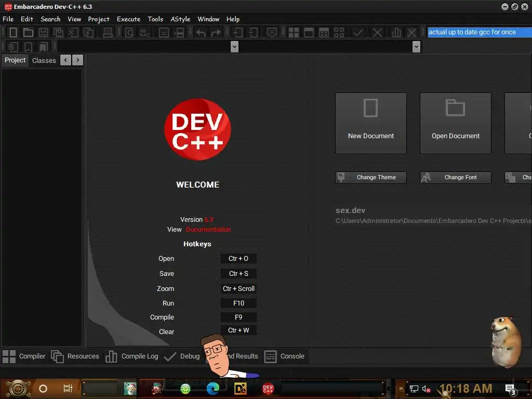This screenshot has height=399, width=532.
Task: Click the Replace (AB/AC) toolbar icon
Action: [144, 33]
